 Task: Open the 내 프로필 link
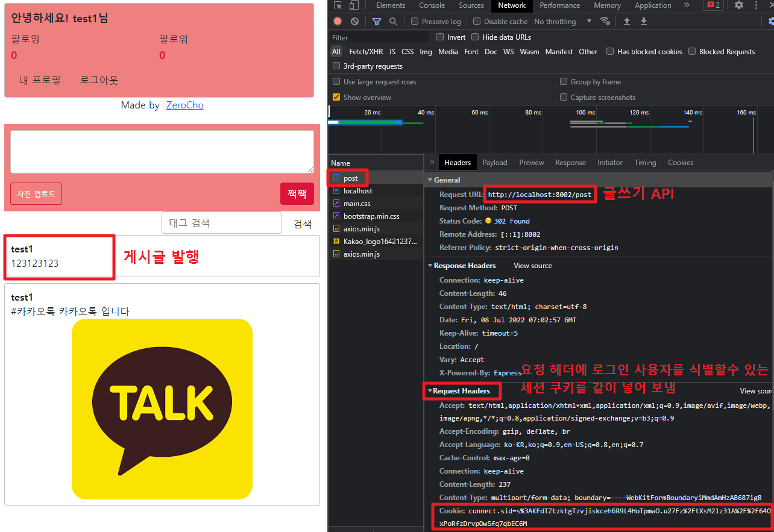point(40,80)
